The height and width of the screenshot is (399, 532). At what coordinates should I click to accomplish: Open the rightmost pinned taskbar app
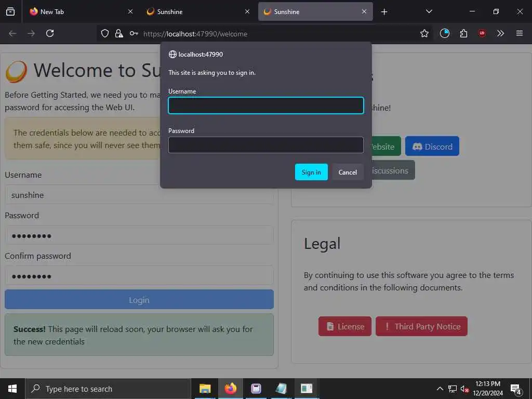307,389
